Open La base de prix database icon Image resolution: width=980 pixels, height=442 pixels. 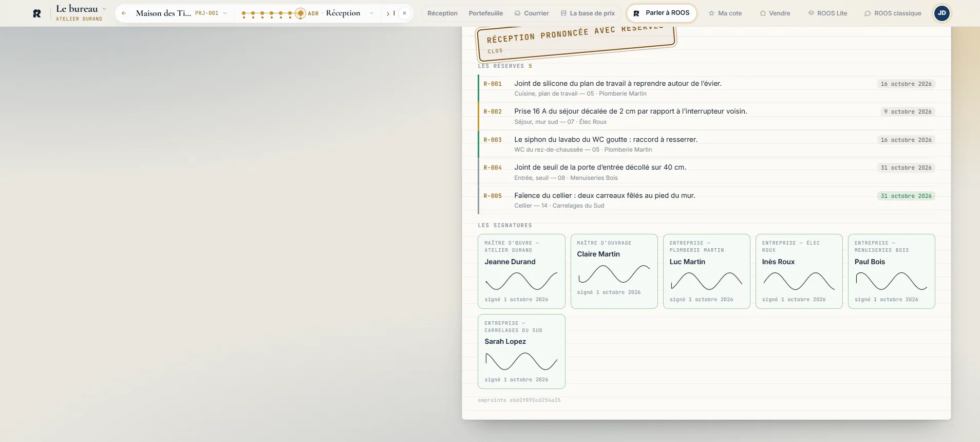pos(563,13)
